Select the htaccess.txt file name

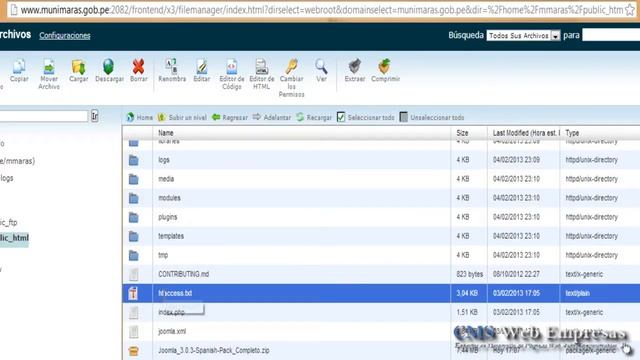(175, 293)
